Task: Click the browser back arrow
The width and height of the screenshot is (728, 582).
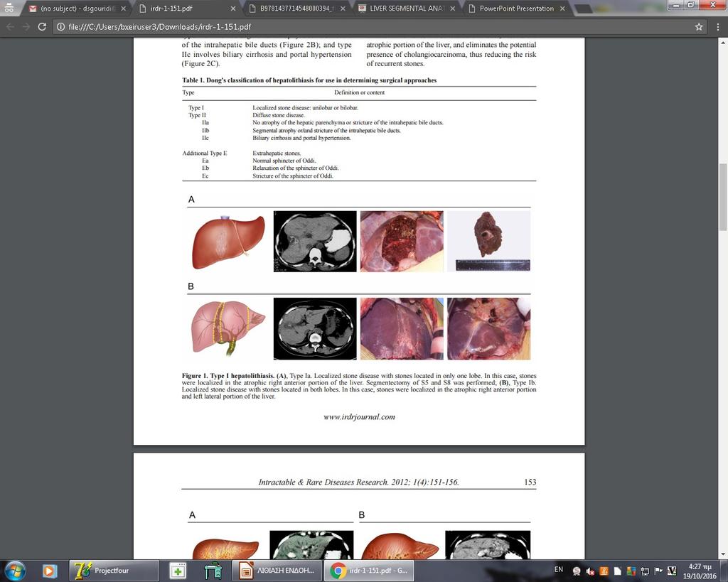Action: (x=10, y=27)
